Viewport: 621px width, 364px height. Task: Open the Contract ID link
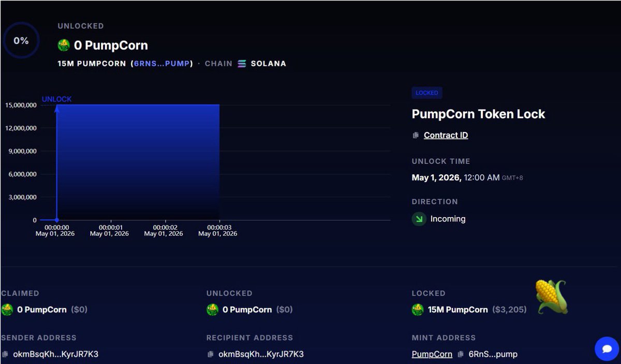446,135
